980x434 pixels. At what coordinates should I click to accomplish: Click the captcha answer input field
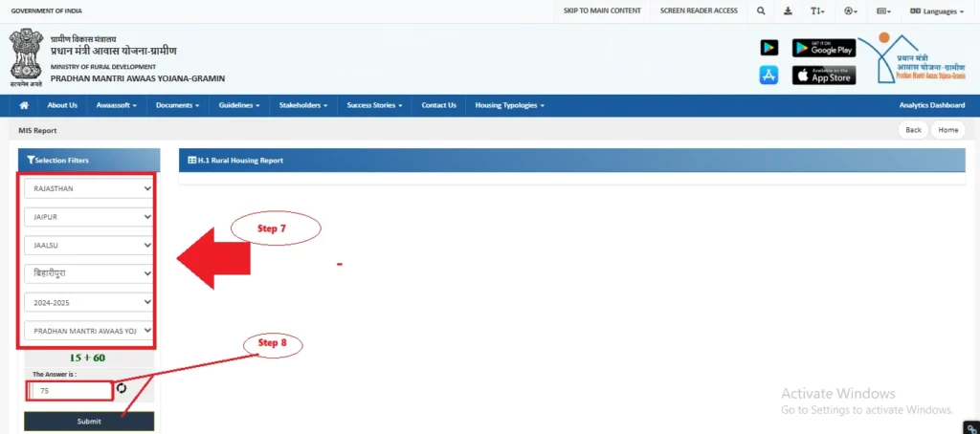coord(69,391)
